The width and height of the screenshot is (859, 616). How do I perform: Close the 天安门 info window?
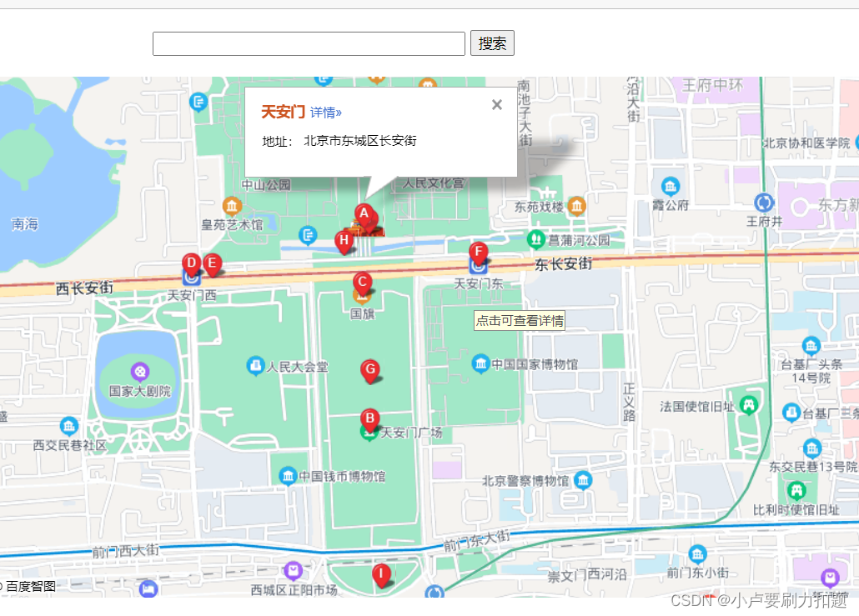click(496, 104)
